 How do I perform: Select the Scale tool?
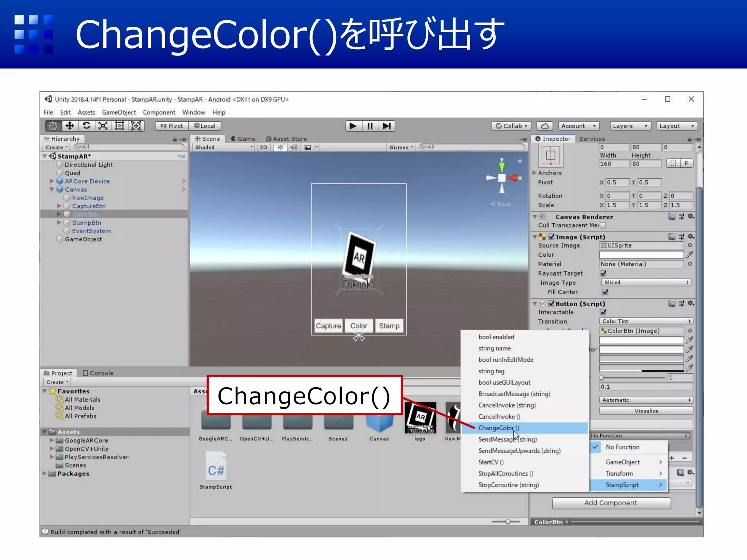click(x=103, y=126)
